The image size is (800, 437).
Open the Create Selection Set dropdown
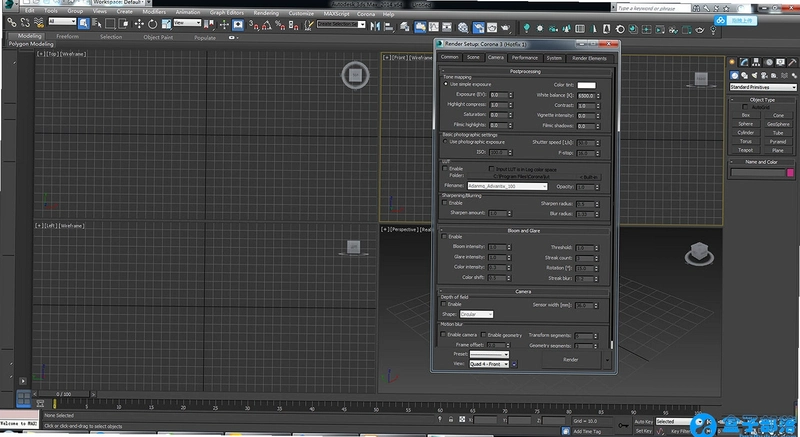click(341, 24)
